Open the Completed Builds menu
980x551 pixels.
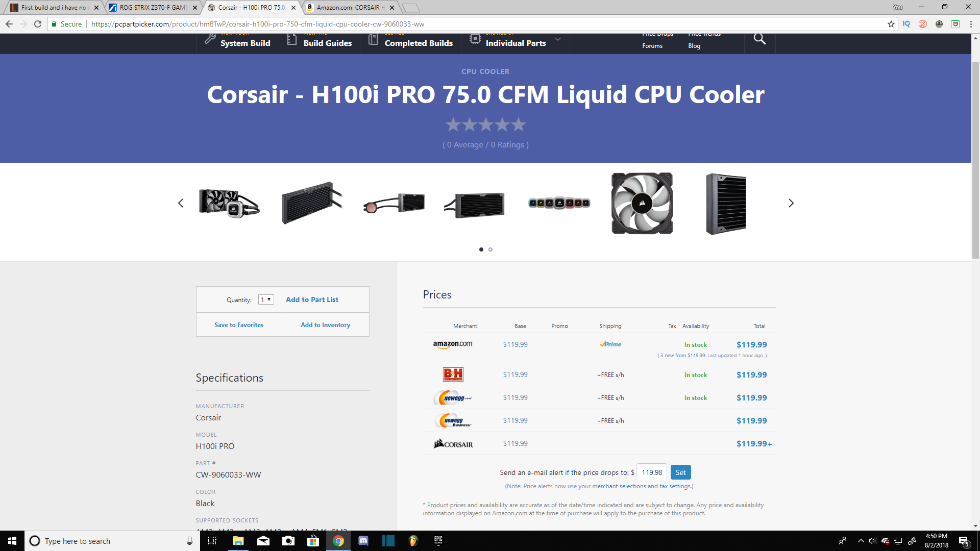pyautogui.click(x=411, y=43)
